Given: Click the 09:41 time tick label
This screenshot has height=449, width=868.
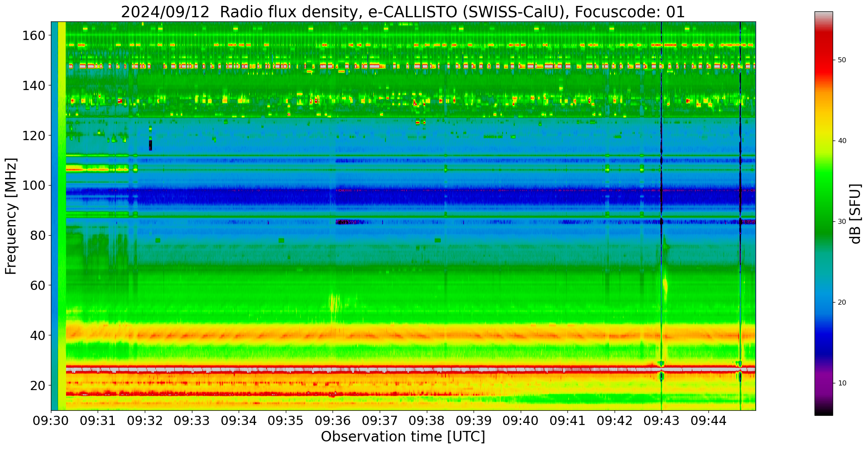Looking at the screenshot, I should coord(567,420).
